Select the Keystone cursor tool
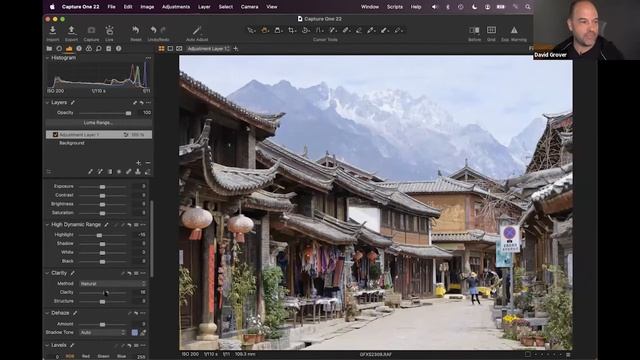Screen dimensions: 640x360 coord(319,30)
